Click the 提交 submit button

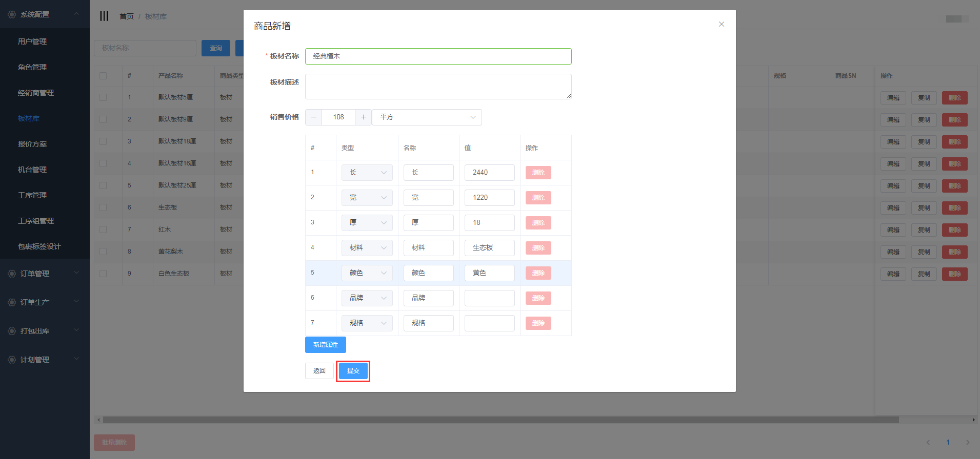353,371
